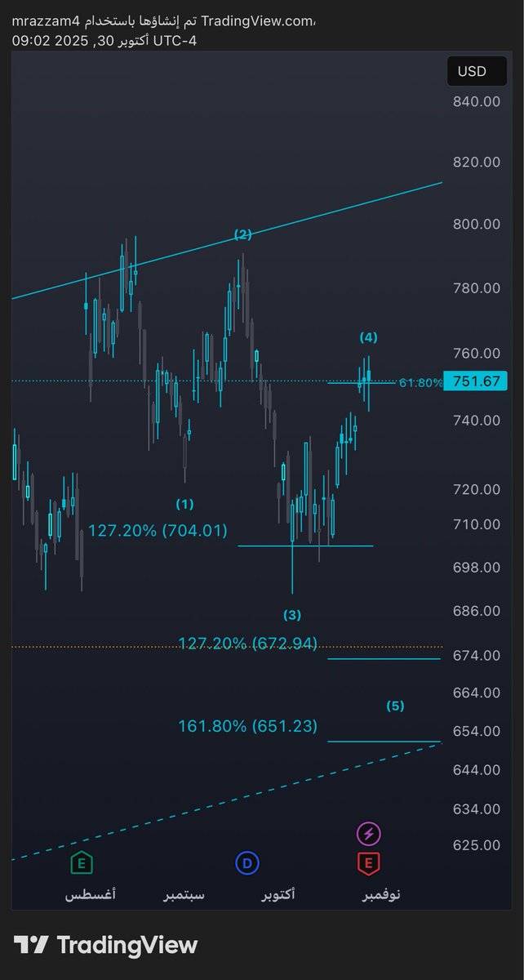Image resolution: width=524 pixels, height=980 pixels.
Task: Click the 634.00 price axis value
Action: coord(476,809)
